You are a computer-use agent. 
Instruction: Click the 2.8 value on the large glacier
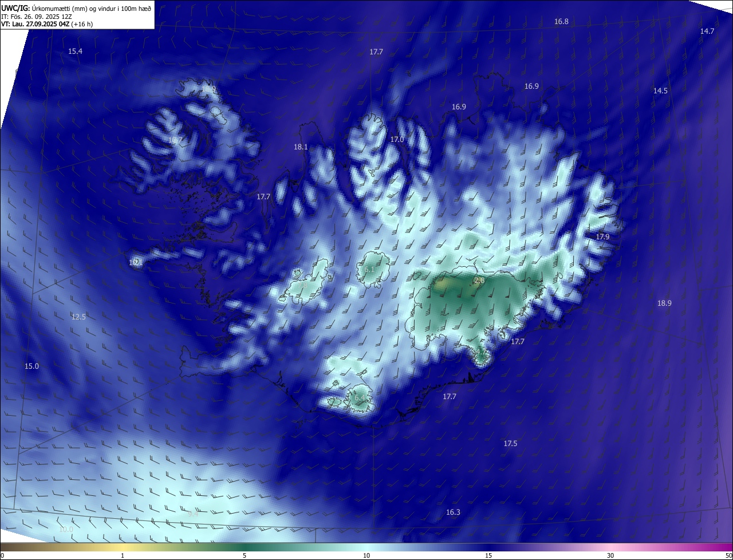479,281
